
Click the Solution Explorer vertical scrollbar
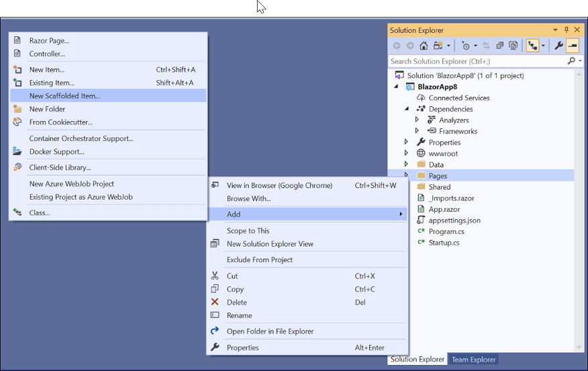pos(579,202)
